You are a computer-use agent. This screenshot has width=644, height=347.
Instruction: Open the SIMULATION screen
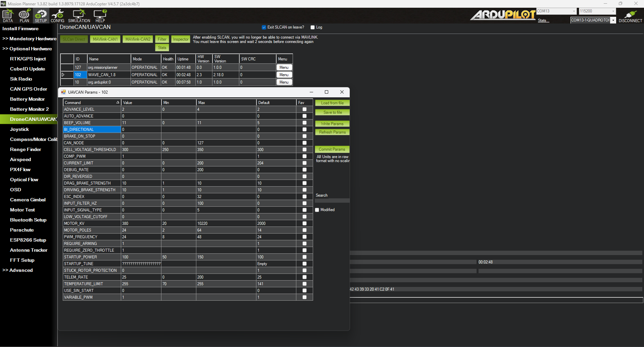(79, 15)
